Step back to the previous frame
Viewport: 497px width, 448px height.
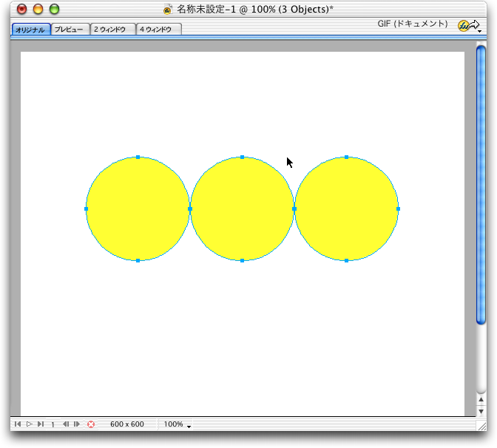[x=66, y=424]
